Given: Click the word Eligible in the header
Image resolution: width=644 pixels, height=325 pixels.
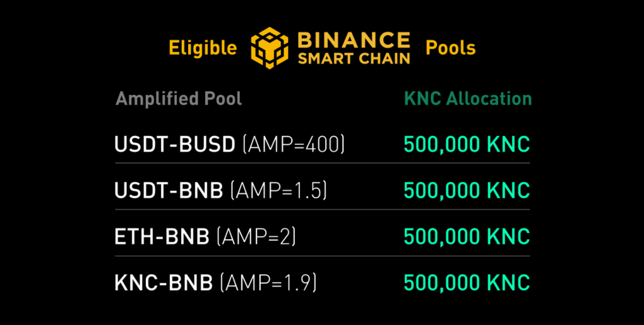Looking at the screenshot, I should pyautogui.click(x=203, y=48).
